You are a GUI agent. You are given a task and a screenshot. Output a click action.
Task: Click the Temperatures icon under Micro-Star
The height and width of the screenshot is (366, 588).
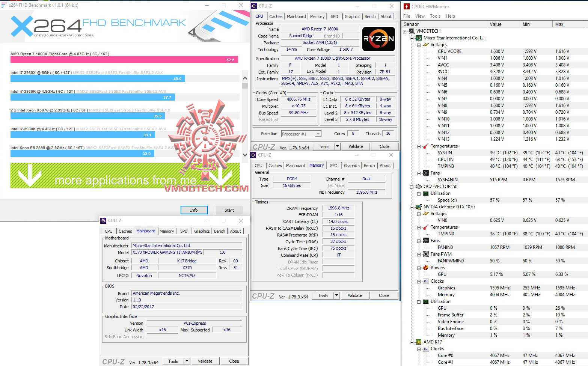(425, 146)
